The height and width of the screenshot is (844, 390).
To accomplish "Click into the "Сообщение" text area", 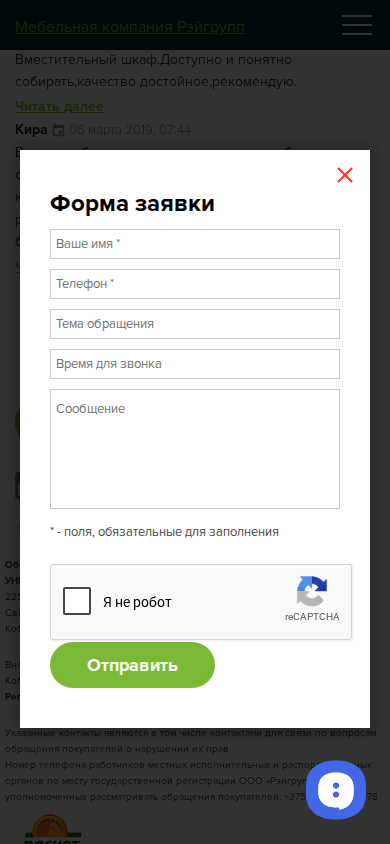I will [195, 449].
